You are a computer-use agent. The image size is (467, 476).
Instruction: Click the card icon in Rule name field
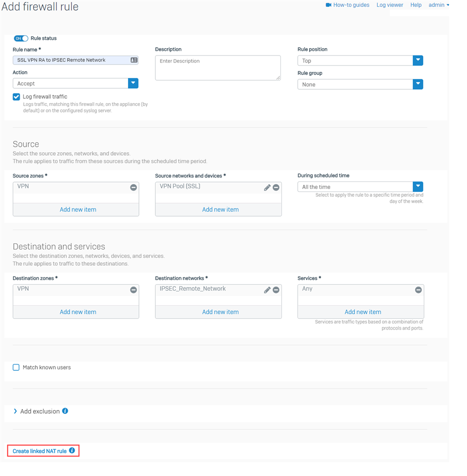click(x=134, y=60)
